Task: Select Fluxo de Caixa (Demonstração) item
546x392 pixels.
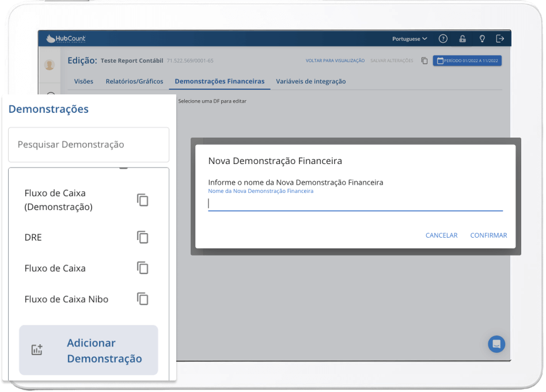Action: point(59,200)
